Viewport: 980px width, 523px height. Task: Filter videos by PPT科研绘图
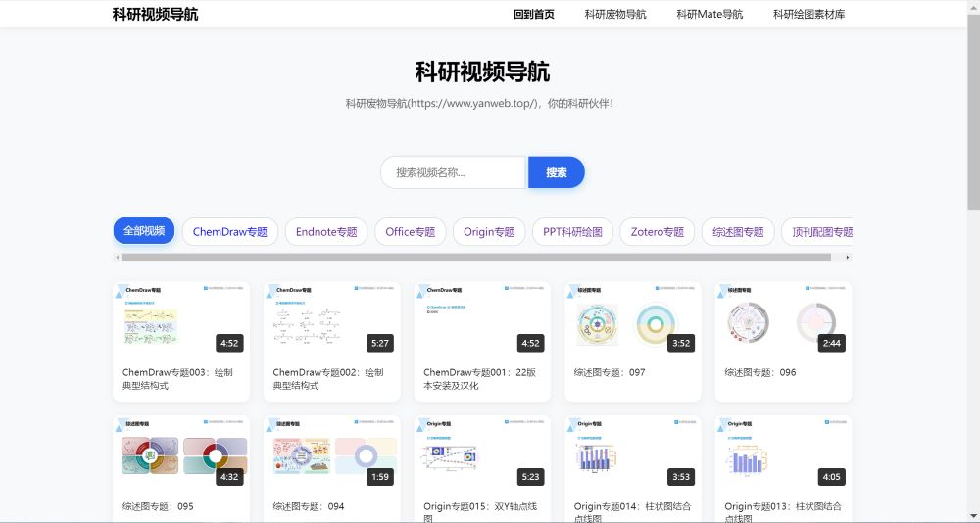point(572,232)
